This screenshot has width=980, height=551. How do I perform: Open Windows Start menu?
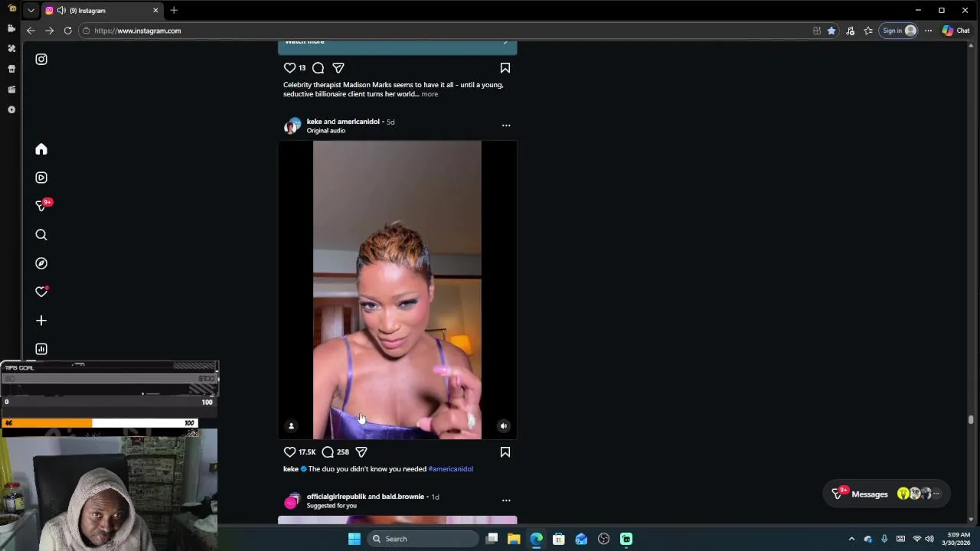pyautogui.click(x=354, y=539)
